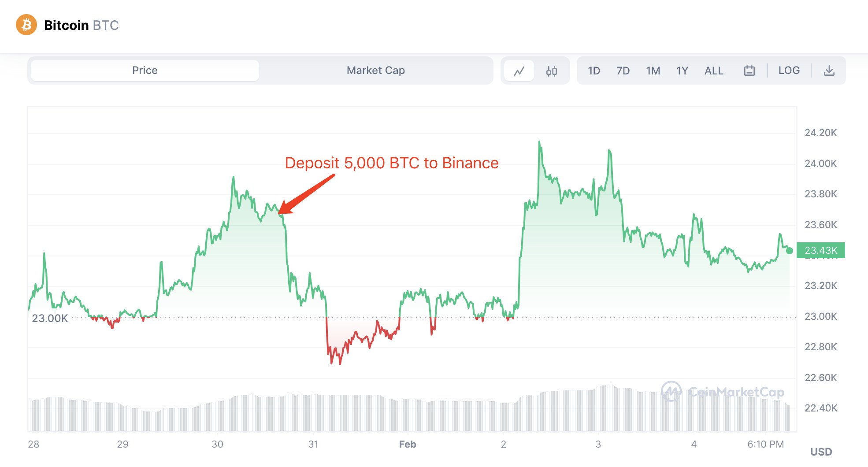Image resolution: width=868 pixels, height=467 pixels.
Task: Click the CoinMarketCap watermark logo
Action: pyautogui.click(x=723, y=392)
